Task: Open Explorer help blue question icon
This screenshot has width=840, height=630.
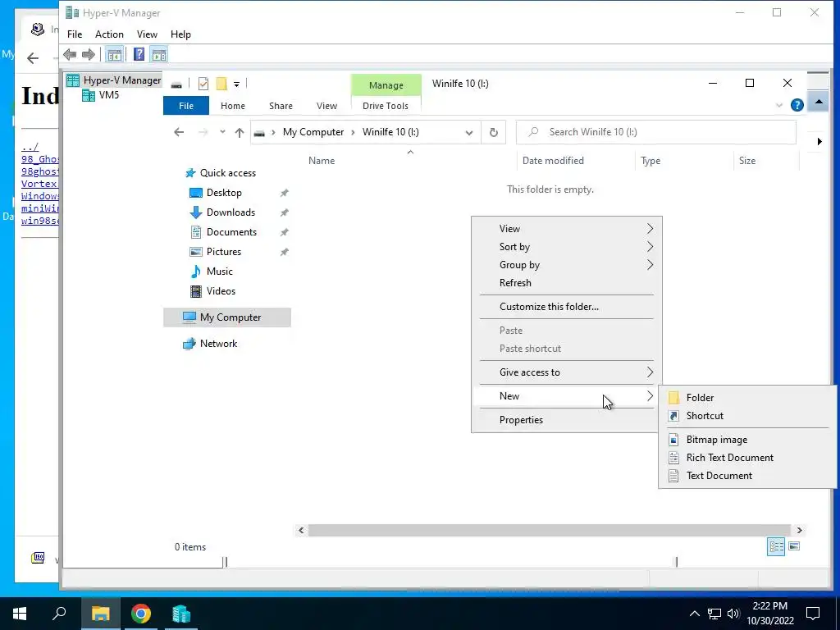Action: click(797, 105)
